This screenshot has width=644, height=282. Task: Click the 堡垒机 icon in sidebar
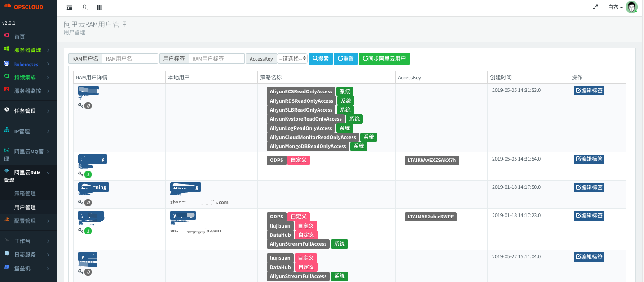coord(6,267)
